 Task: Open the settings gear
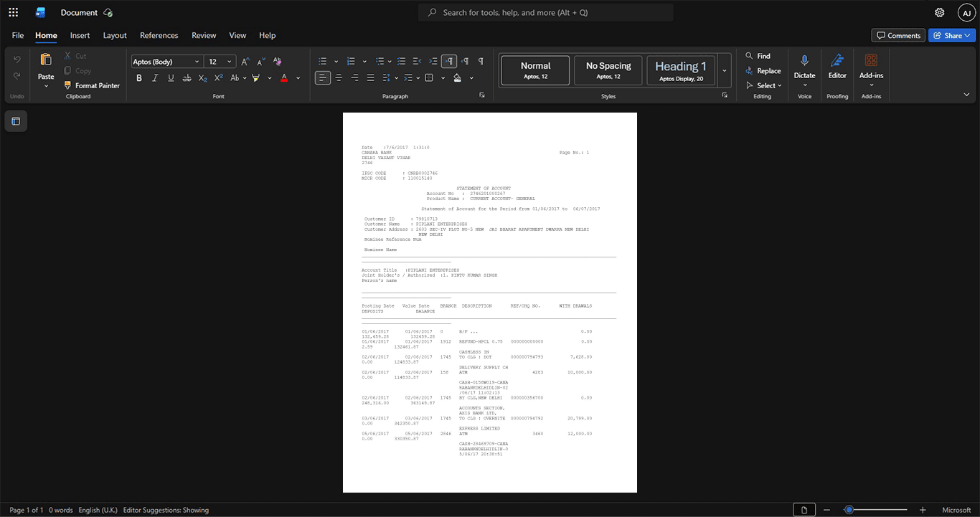point(939,12)
